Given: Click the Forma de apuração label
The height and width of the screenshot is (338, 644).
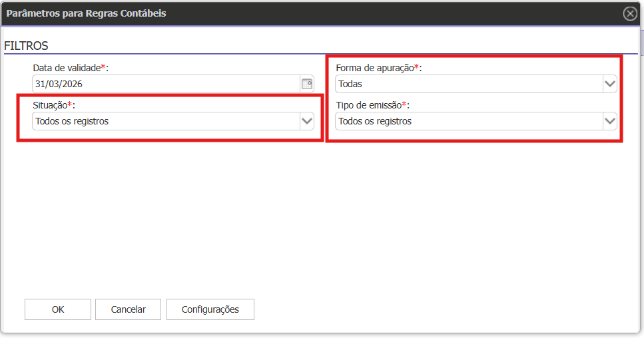Looking at the screenshot, I should pos(375,68).
